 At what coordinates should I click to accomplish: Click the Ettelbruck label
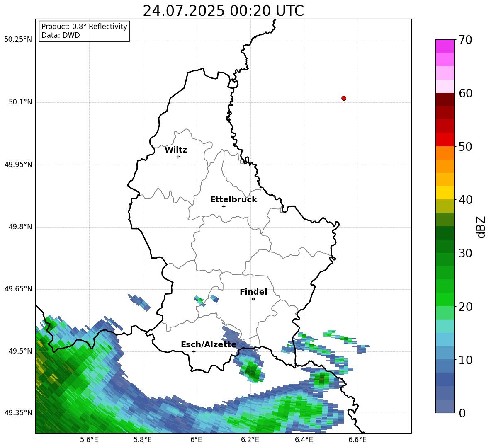coord(233,200)
